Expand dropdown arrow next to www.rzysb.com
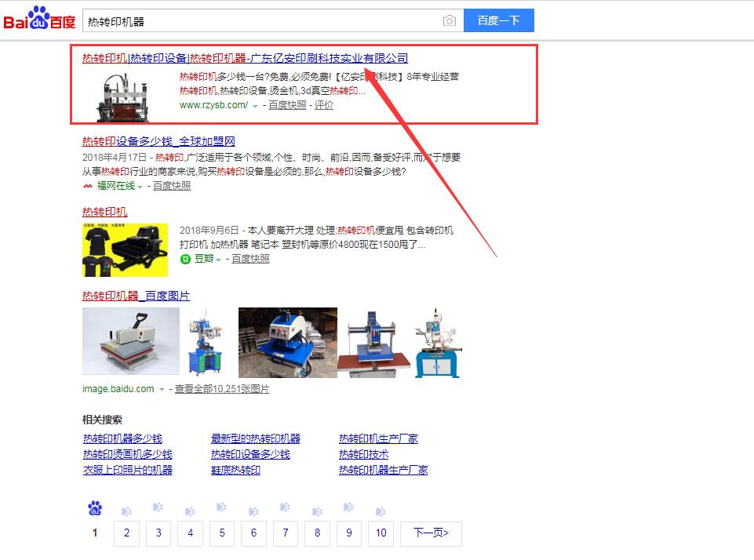This screenshot has width=754, height=560. [x=255, y=106]
